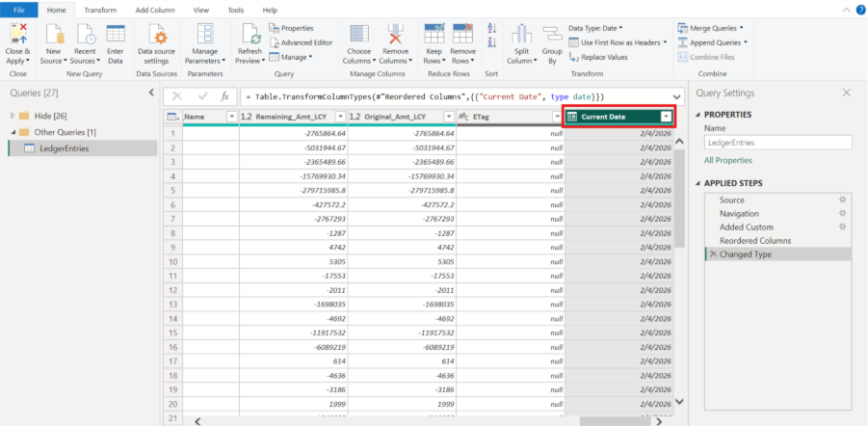The image size is (868, 426).
Task: Open the Data Type: Date dropdown
Action: (595, 28)
